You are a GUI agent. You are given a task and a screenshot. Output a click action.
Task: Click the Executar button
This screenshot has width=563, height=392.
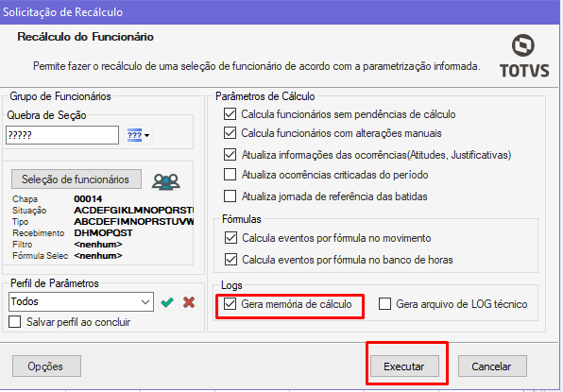[x=404, y=366]
